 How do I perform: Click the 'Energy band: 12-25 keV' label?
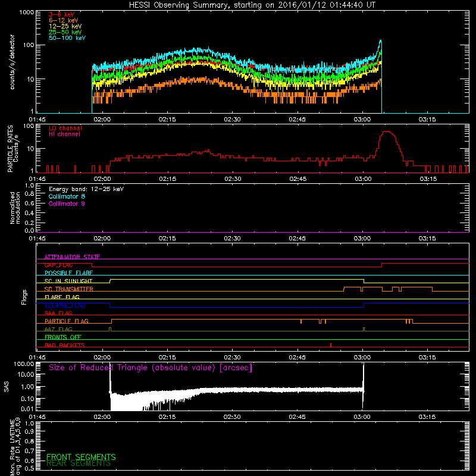86,189
